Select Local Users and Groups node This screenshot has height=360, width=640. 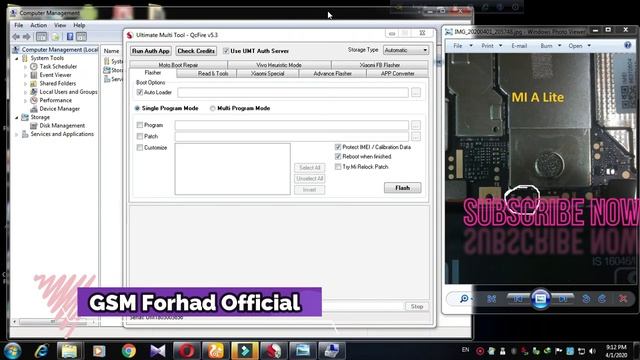68,92
